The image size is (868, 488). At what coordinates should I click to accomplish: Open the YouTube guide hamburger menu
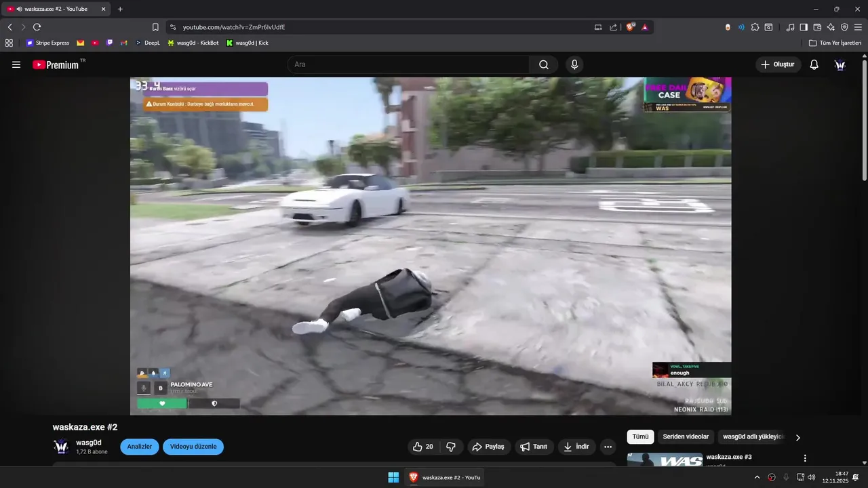tap(16, 64)
